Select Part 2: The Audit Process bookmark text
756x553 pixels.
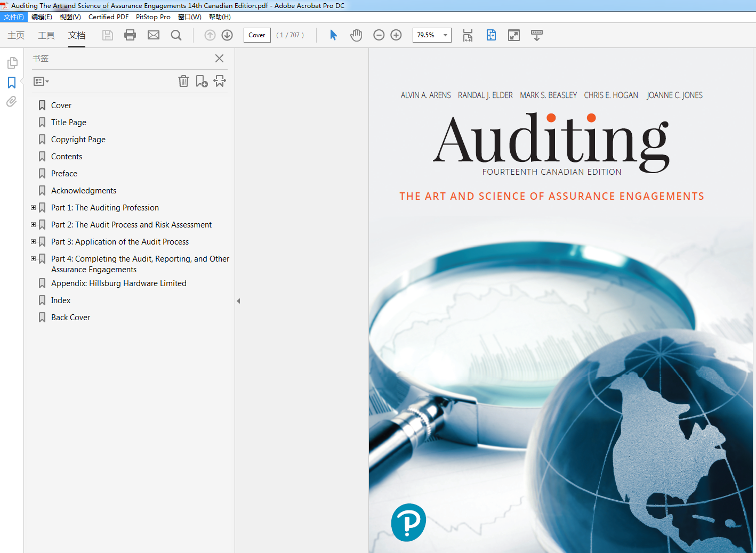click(131, 225)
